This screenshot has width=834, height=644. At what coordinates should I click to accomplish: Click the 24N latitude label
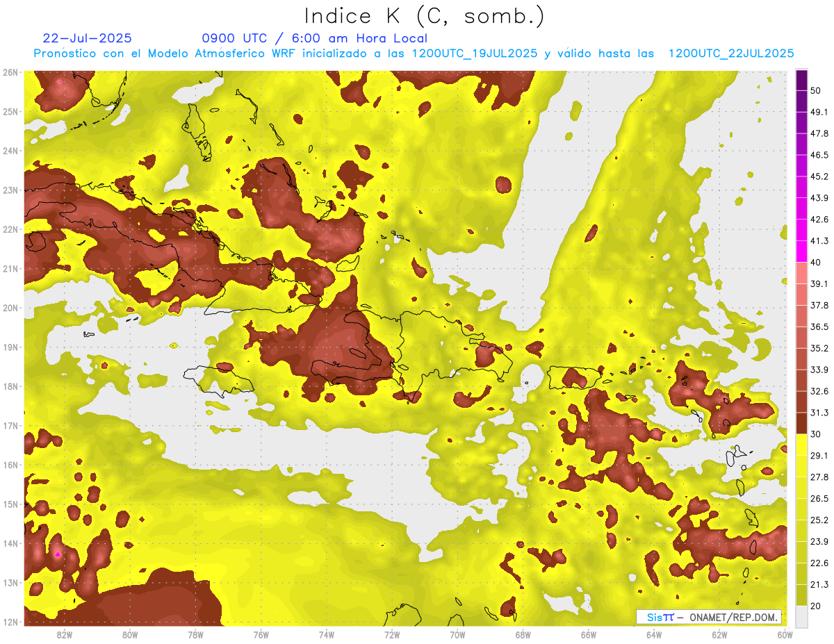click(x=10, y=150)
